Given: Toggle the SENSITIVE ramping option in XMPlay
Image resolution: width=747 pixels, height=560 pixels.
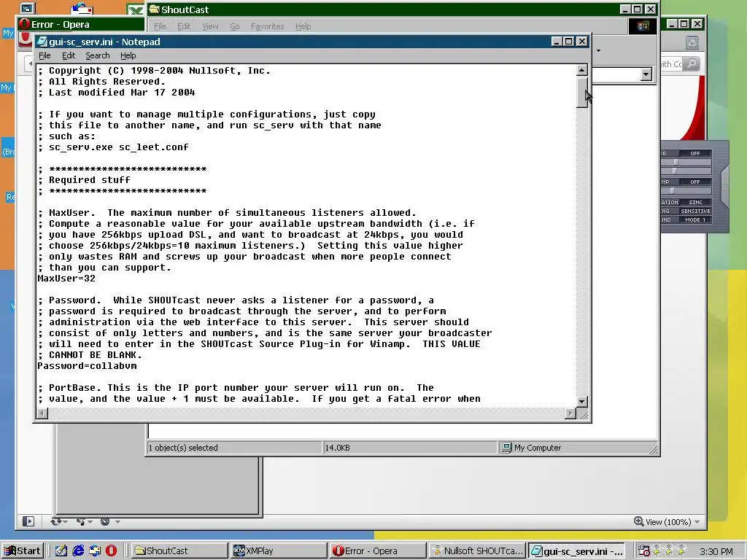Looking at the screenshot, I should 695,211.
